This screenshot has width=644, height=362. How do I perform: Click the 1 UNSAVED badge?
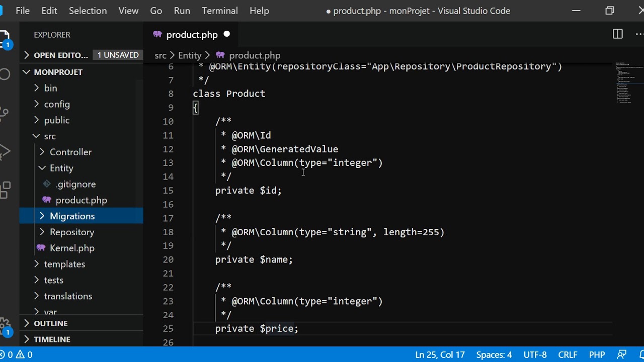tap(118, 55)
